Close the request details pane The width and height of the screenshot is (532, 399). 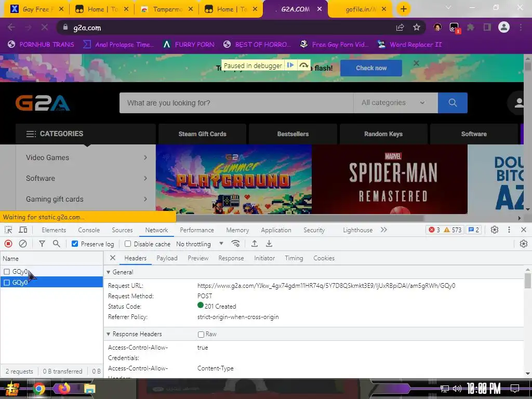(113, 258)
